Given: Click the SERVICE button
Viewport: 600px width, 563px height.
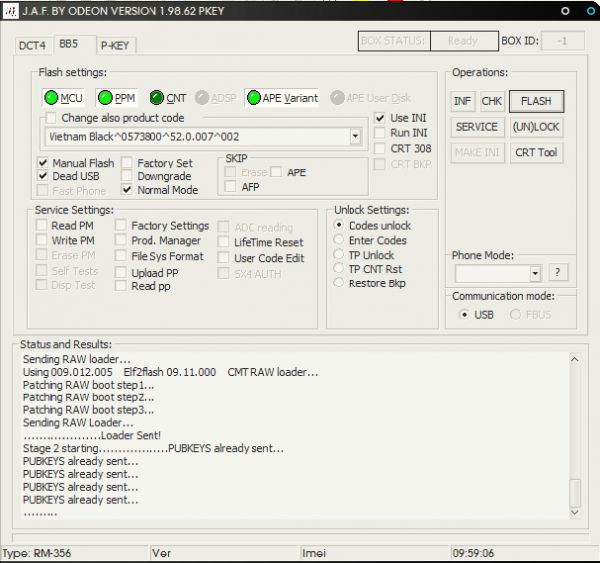Looking at the screenshot, I should (477, 127).
